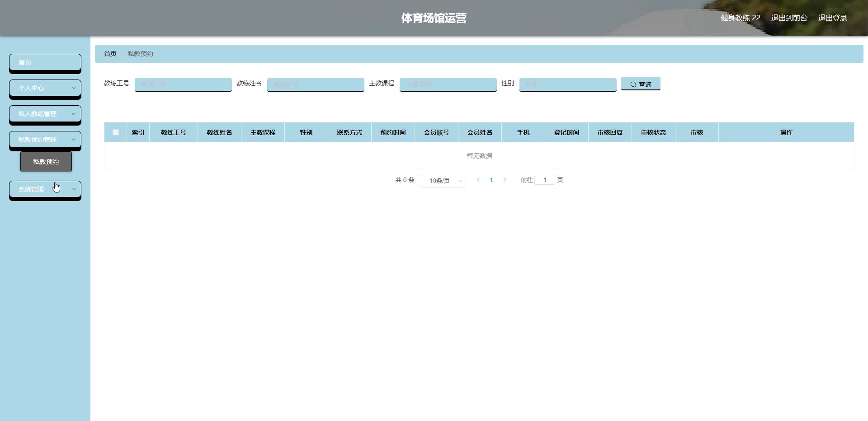Click 退出到前台 in the header
Screen dimensions: 868x421
(789, 18)
